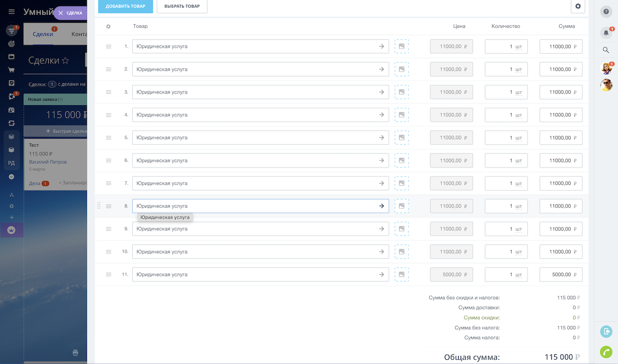Open the target icon in left sidebar
The width and height of the screenshot is (618, 364).
[x=12, y=44]
